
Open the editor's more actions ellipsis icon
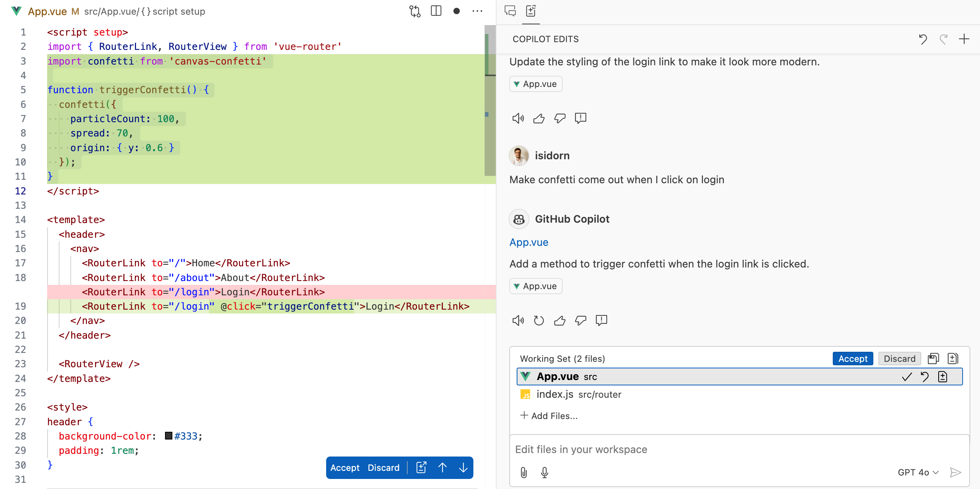[478, 11]
